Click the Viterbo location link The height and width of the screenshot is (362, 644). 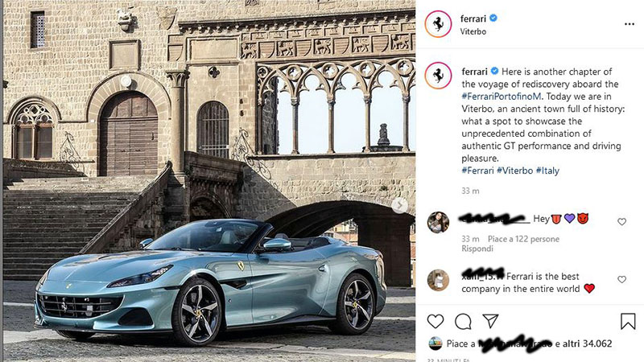[x=473, y=31]
